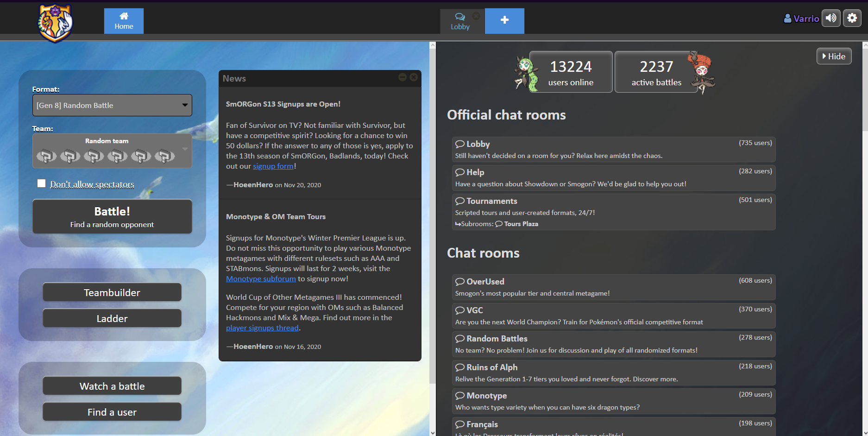Viewport: 868px width, 436px height.
Task: Click the Monotype & OM Team Tours headline
Action: (276, 216)
